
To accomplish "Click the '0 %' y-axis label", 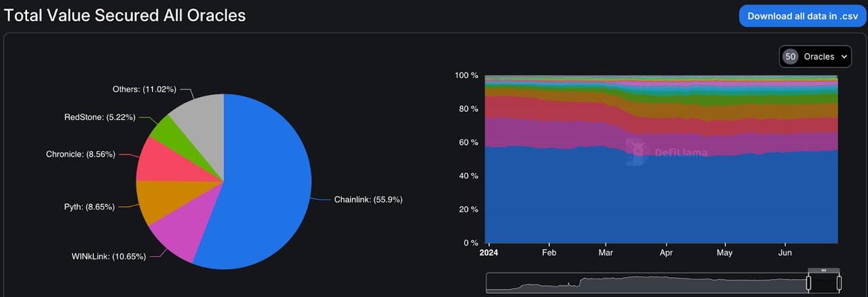I will (x=471, y=243).
